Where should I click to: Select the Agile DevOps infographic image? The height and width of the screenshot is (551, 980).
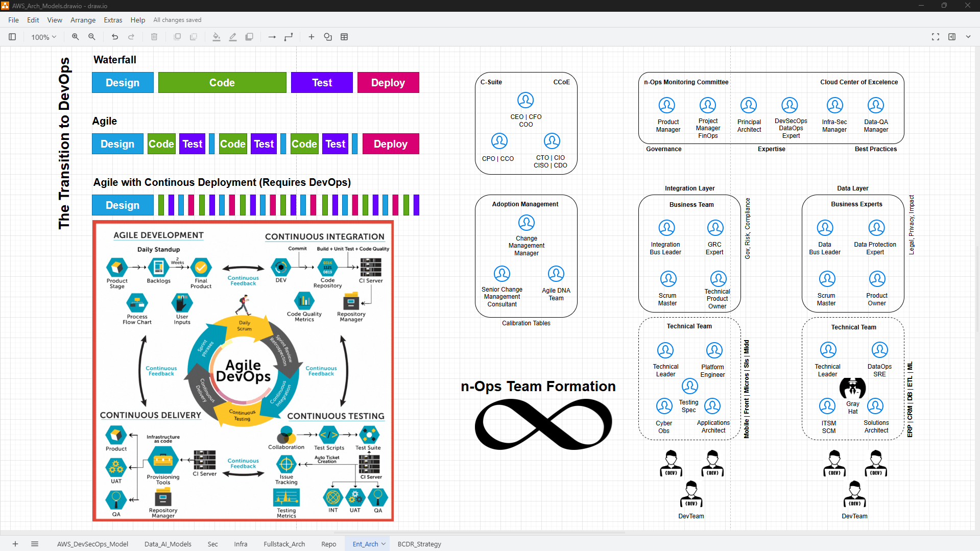(x=243, y=371)
